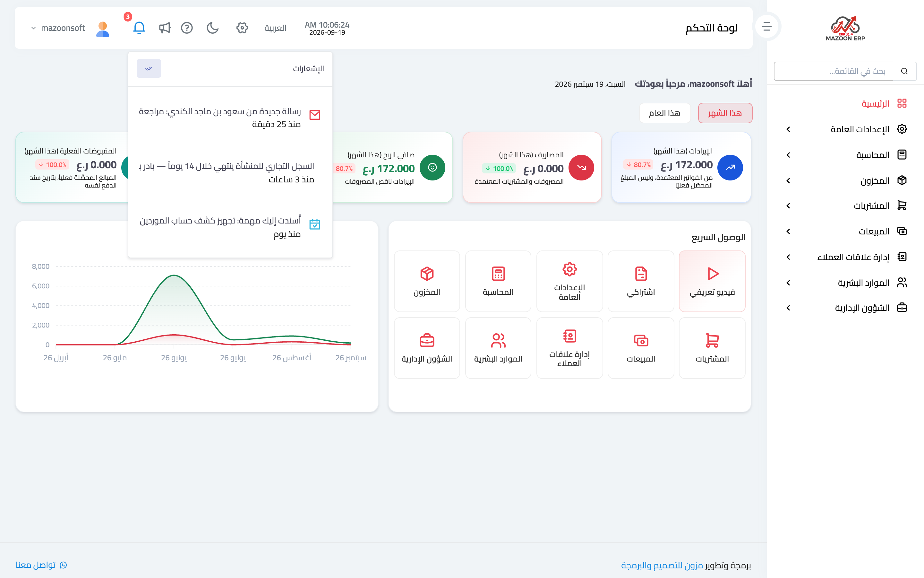This screenshot has height=578, width=924.
Task: Open اشتراكي quick access tile
Action: (x=641, y=281)
